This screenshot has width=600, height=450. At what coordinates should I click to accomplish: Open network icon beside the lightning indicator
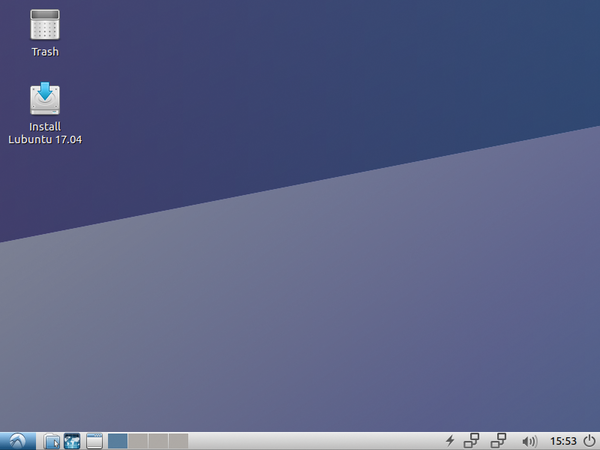[x=471, y=441]
